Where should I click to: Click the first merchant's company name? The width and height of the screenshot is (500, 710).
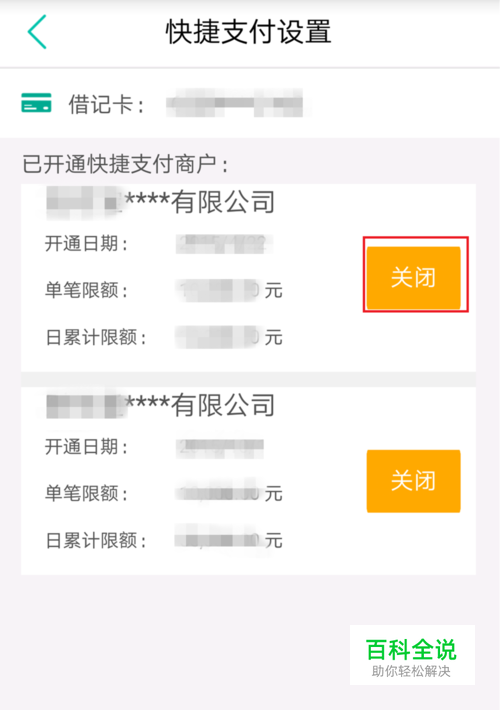(x=161, y=201)
